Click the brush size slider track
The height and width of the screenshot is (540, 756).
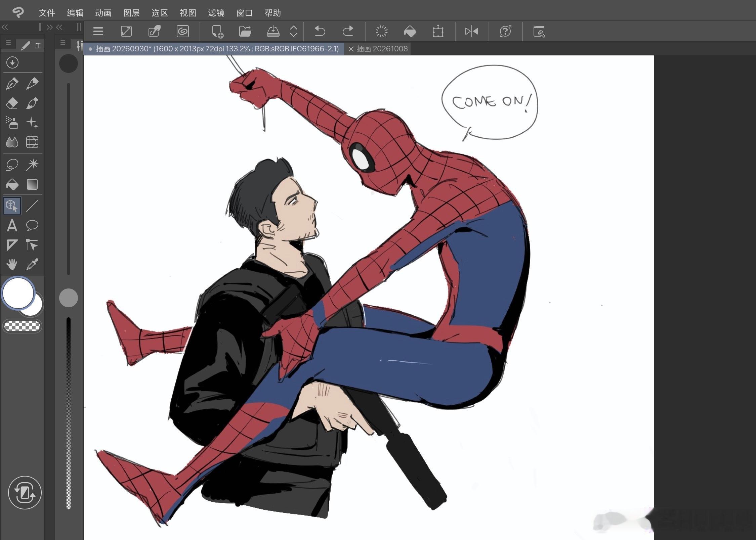[69, 179]
